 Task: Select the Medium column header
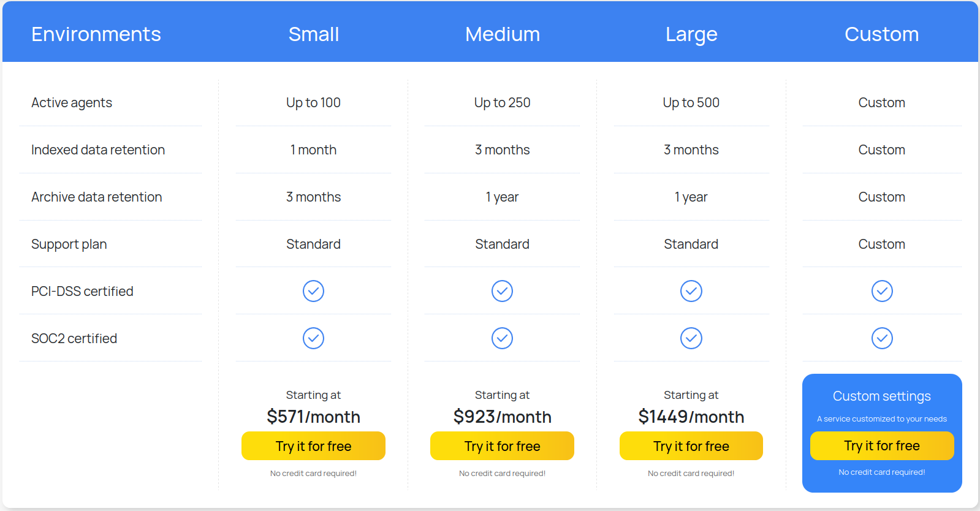(502, 34)
